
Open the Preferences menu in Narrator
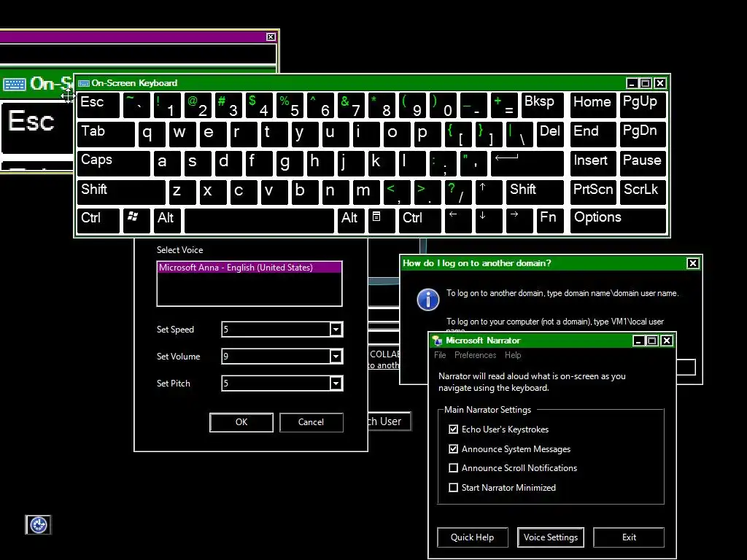click(475, 355)
